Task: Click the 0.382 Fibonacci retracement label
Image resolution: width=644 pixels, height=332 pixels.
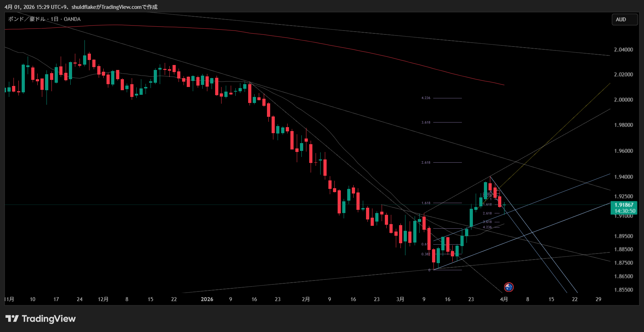Action: click(x=425, y=254)
